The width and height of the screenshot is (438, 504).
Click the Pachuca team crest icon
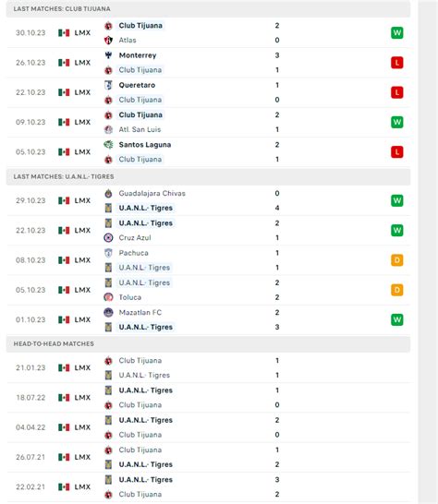[108, 253]
